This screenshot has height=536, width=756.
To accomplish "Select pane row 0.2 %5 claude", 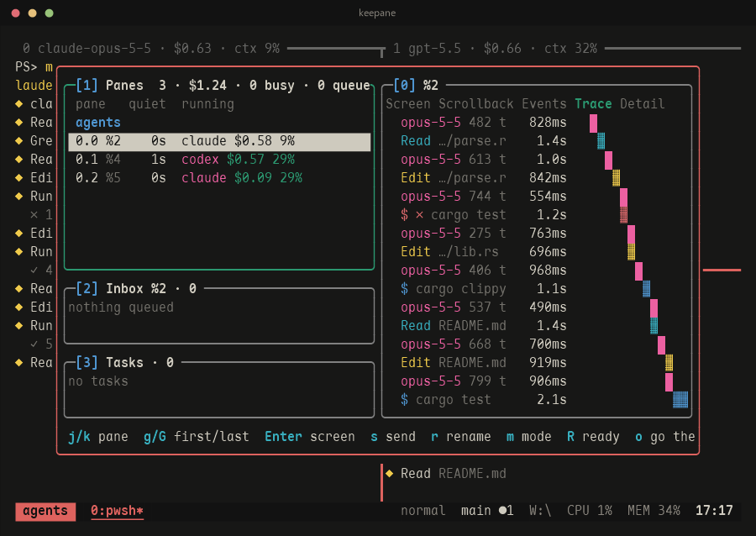I will coord(219,178).
